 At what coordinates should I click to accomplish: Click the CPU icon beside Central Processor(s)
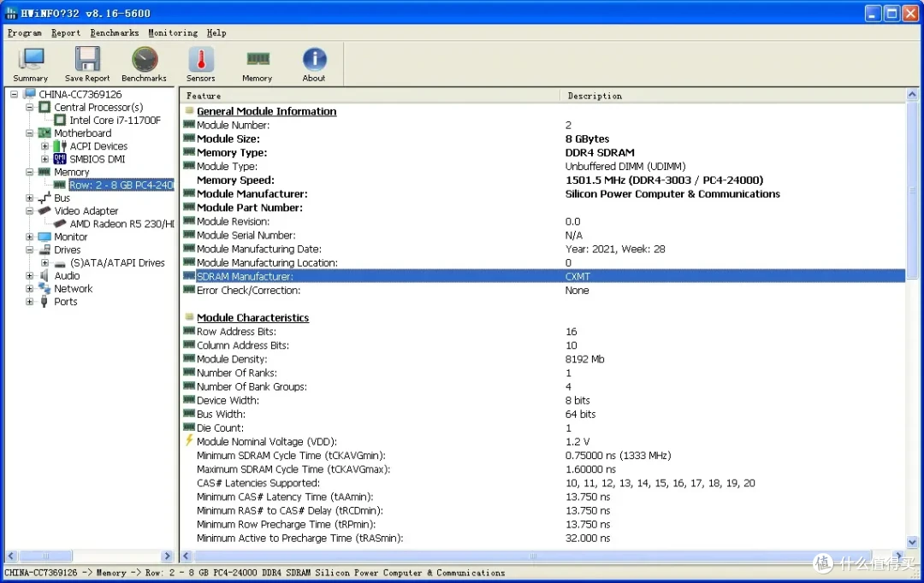pyautogui.click(x=44, y=107)
